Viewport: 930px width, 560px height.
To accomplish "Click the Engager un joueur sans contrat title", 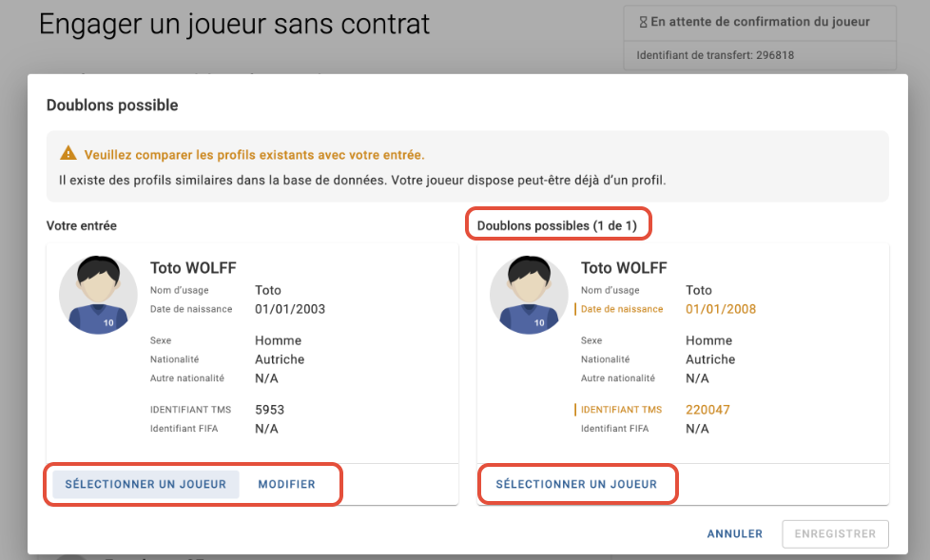I will pyautogui.click(x=234, y=25).
